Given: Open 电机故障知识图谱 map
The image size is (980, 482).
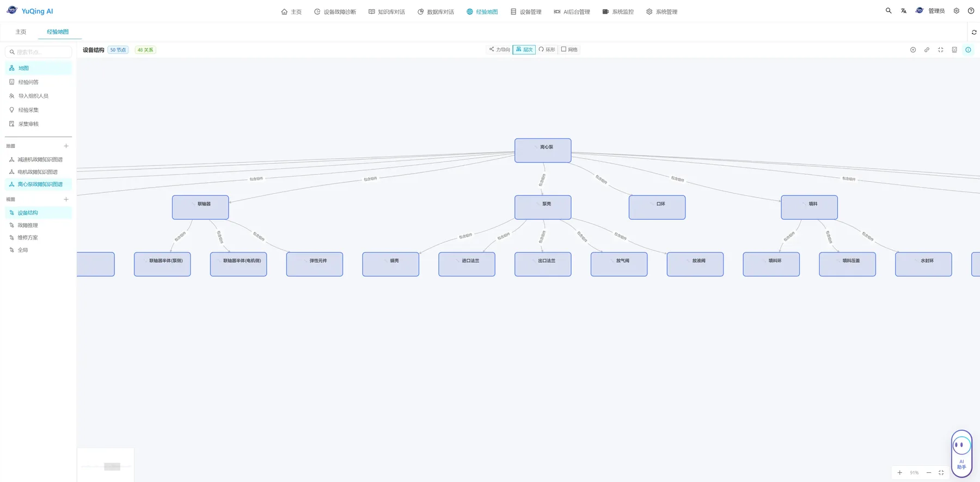Looking at the screenshot, I should click(38, 172).
